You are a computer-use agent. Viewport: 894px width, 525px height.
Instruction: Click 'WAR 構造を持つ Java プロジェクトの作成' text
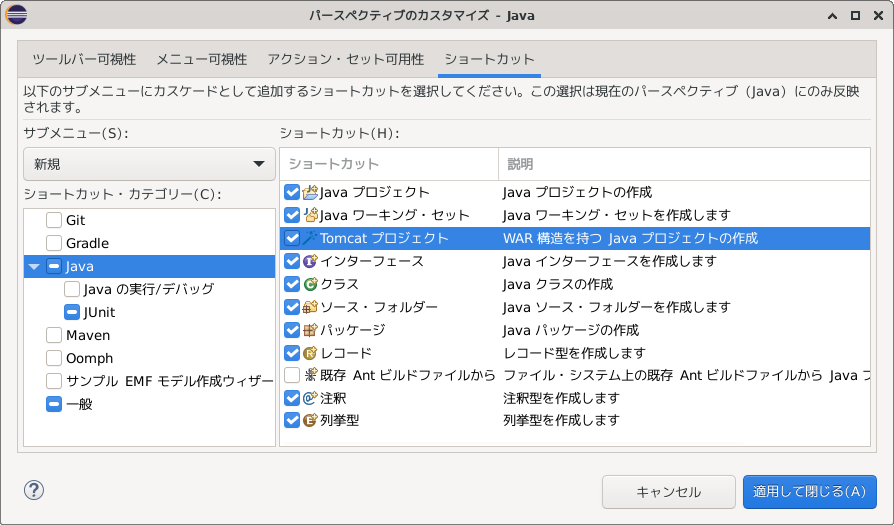click(x=631, y=238)
